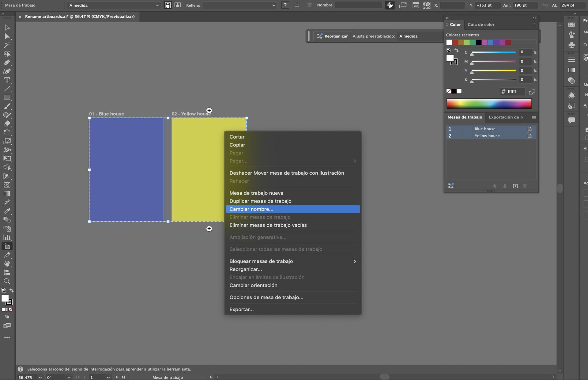This screenshot has width=588, height=380.
Task: Click the rearrange artboards icon at panel bottom
Action: click(451, 186)
